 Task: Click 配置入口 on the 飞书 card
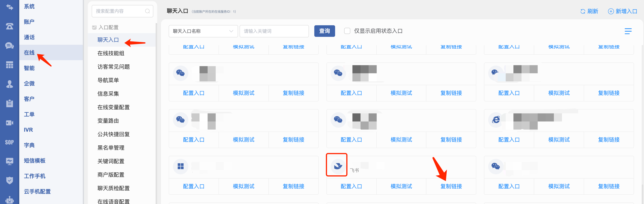[351, 186]
